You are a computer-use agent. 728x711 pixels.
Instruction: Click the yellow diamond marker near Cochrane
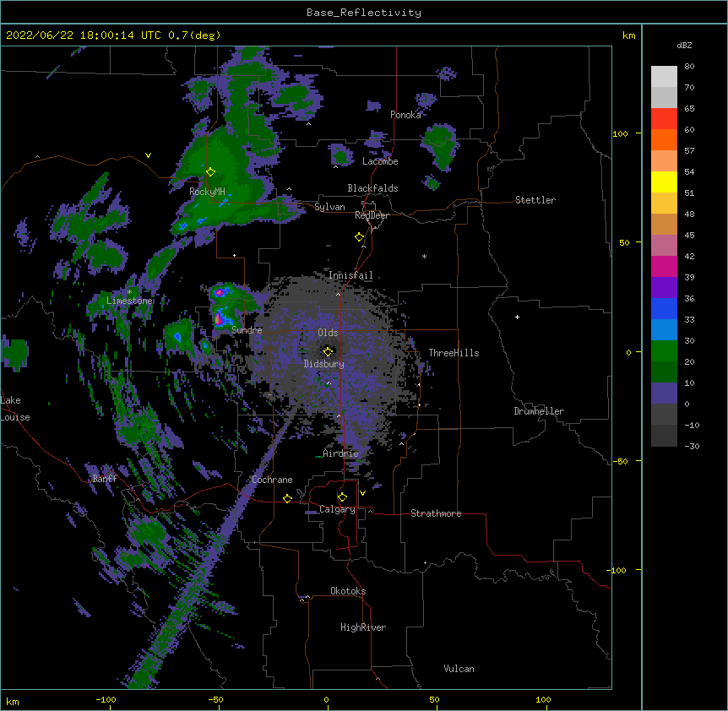(287, 498)
